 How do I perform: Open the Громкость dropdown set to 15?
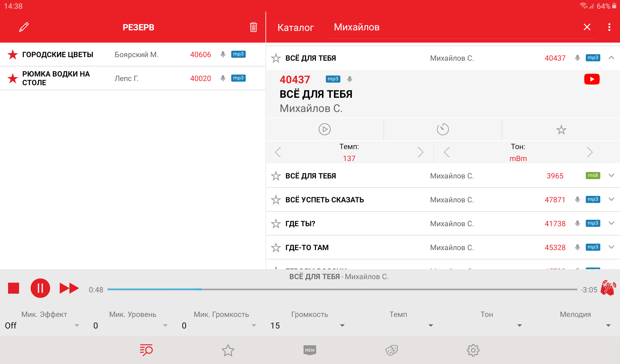[x=307, y=326]
